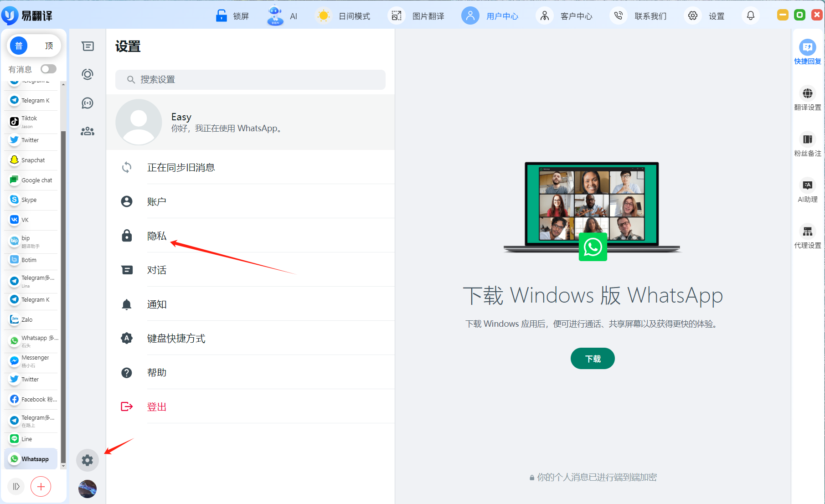Open Twitter below Tiktok
The width and height of the screenshot is (825, 504).
tap(31, 140)
